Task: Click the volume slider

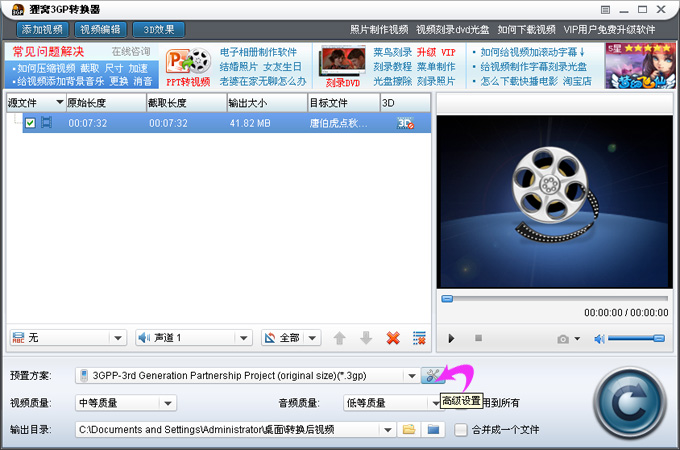Action: click(636, 338)
